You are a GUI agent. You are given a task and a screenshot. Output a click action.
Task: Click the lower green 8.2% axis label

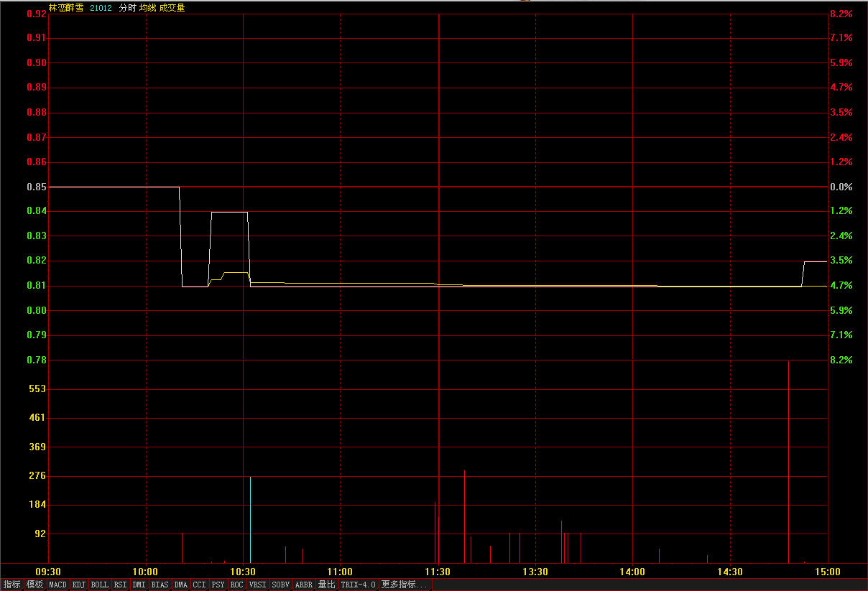click(x=841, y=360)
